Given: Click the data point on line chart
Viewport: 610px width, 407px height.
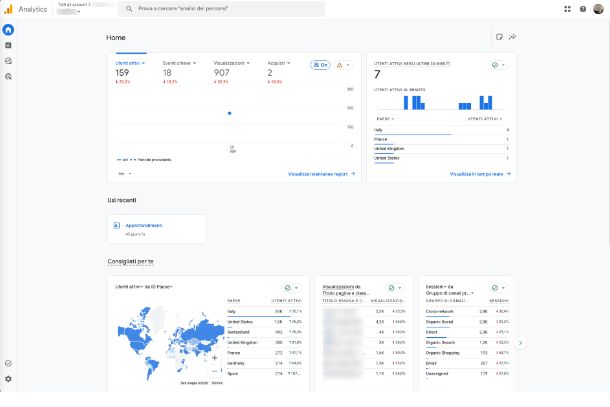Looking at the screenshot, I should [230, 113].
